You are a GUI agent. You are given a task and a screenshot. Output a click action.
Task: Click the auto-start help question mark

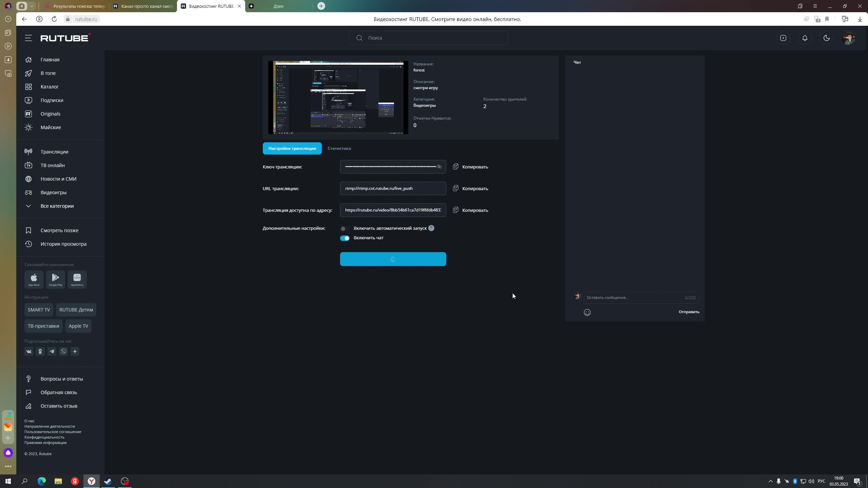click(431, 228)
